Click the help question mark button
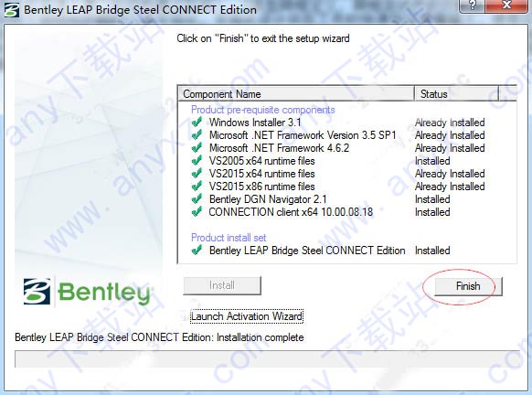The image size is (532, 395). coord(473,5)
